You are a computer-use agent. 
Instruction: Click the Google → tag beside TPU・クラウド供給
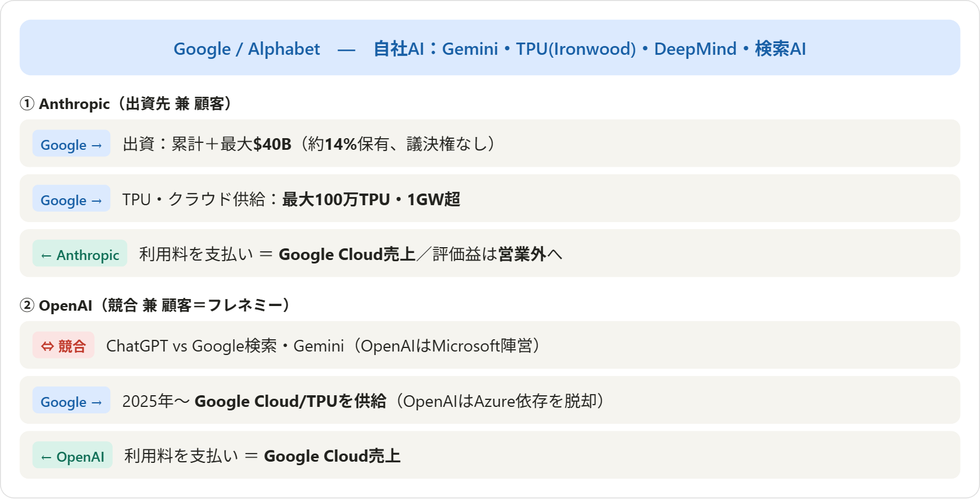click(71, 198)
